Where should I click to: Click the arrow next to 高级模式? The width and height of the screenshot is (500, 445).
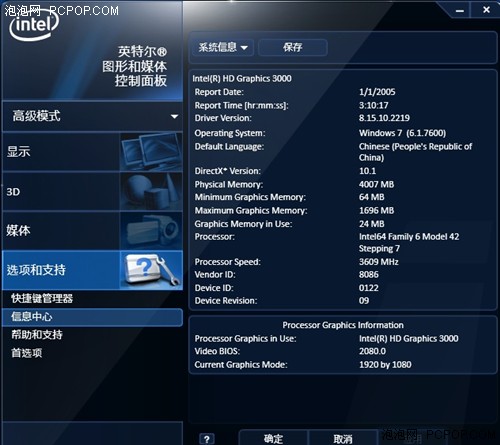[x=174, y=117]
